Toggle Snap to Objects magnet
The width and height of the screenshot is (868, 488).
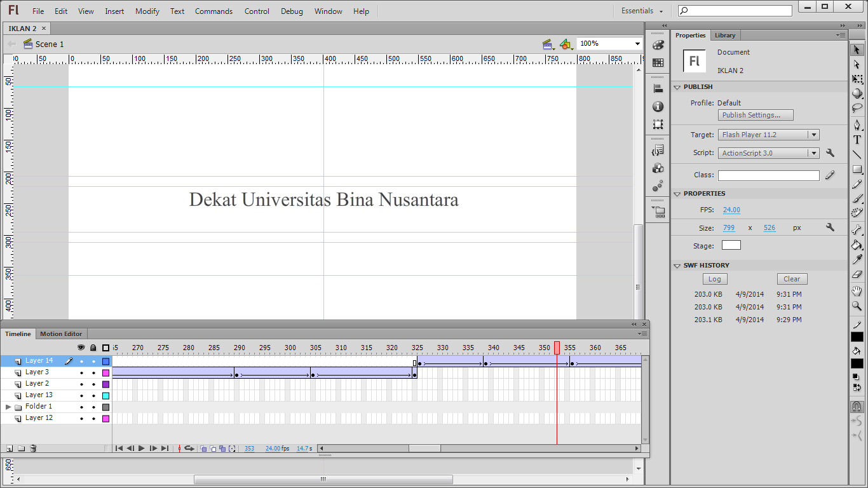(857, 407)
